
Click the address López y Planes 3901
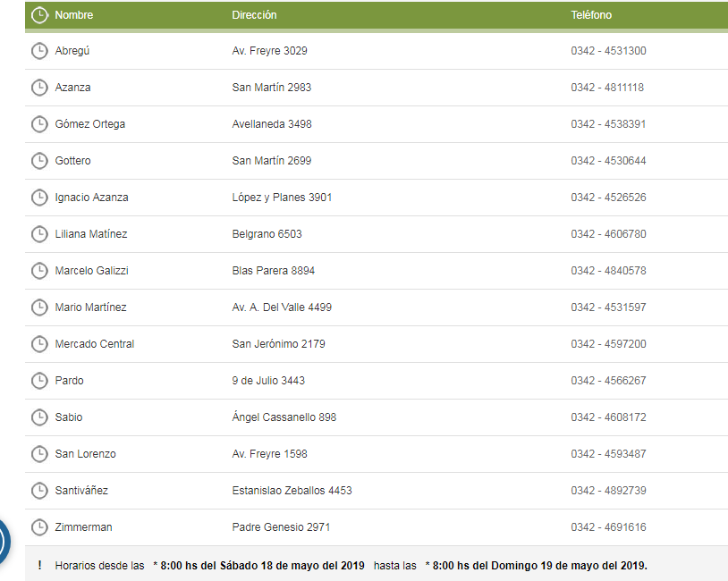tap(282, 198)
